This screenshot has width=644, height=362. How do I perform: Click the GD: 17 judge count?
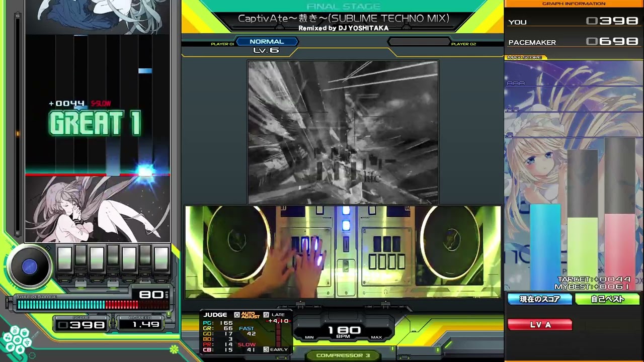coord(218,334)
